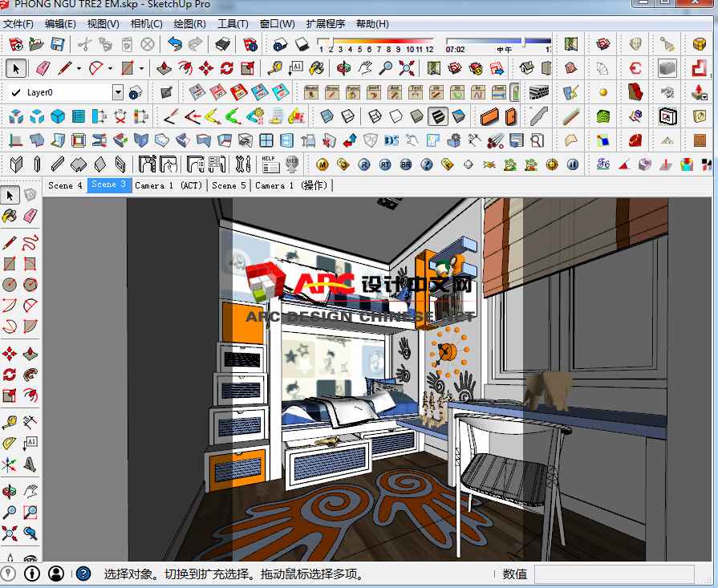The height and width of the screenshot is (588, 718).
Task: Activate the Follow Me tool
Action: 30,374
